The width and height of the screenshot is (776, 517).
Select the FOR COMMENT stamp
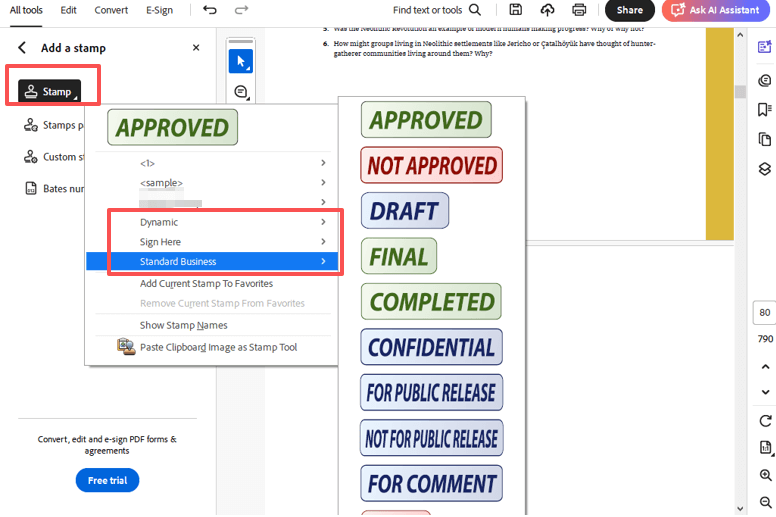432,483
